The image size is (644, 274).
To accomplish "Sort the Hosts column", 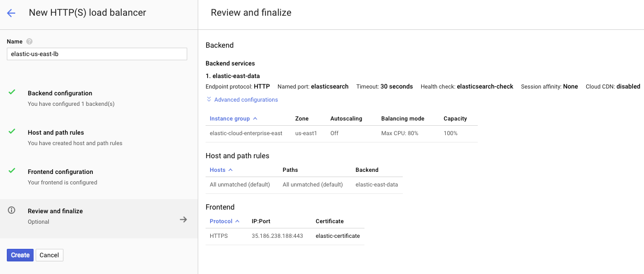I will (221, 170).
